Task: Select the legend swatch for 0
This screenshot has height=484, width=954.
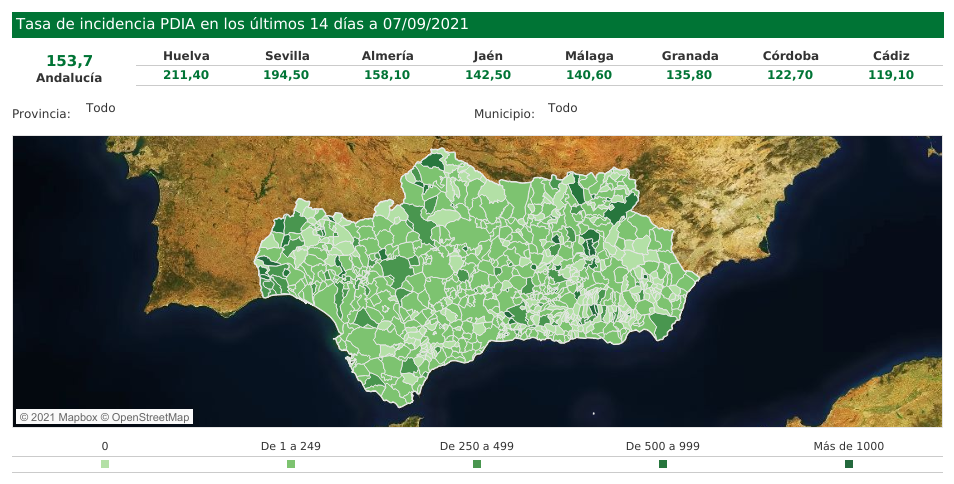Action: (x=105, y=464)
